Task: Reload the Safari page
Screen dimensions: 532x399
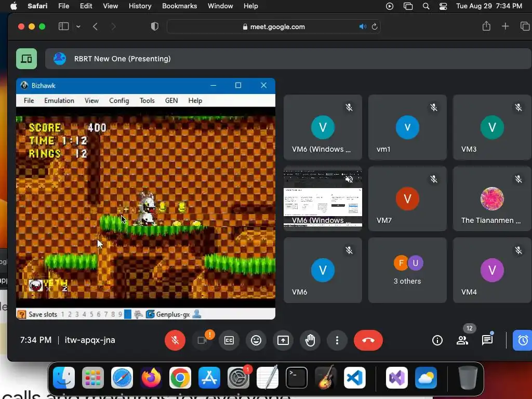Action: coord(375,26)
